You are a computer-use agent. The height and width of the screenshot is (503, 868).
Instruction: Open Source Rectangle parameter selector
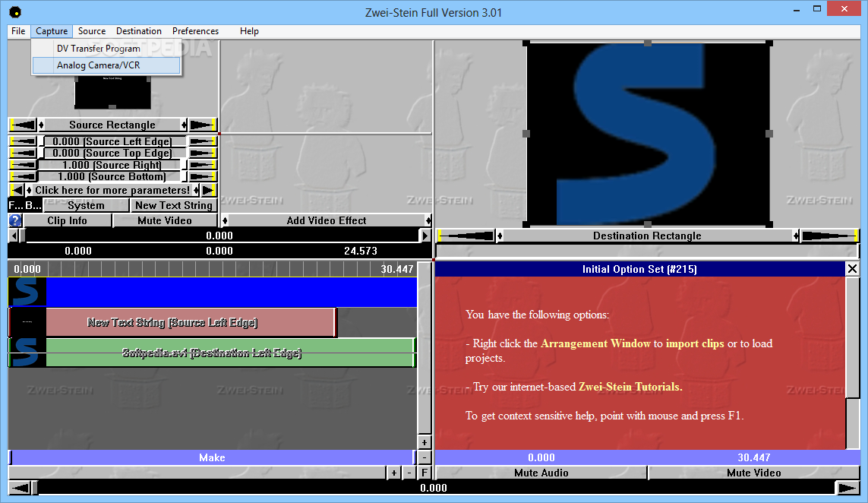(113, 125)
